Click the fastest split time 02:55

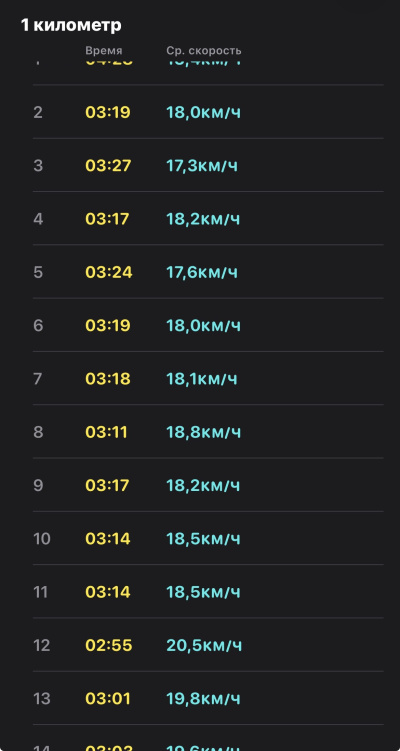[x=109, y=646]
